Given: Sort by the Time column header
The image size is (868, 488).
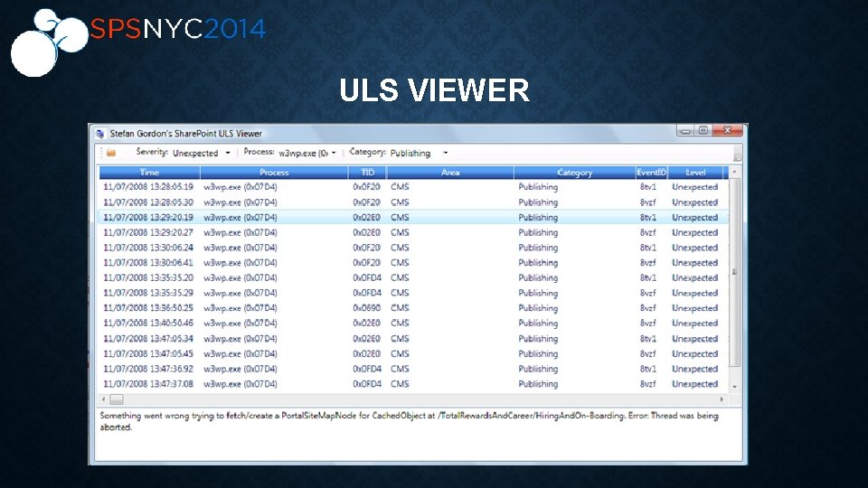Looking at the screenshot, I should click(x=149, y=172).
